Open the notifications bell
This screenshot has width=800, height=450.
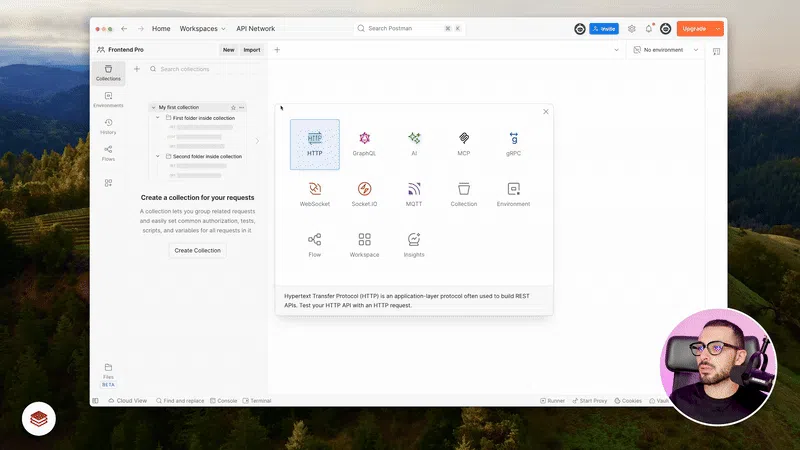649,29
